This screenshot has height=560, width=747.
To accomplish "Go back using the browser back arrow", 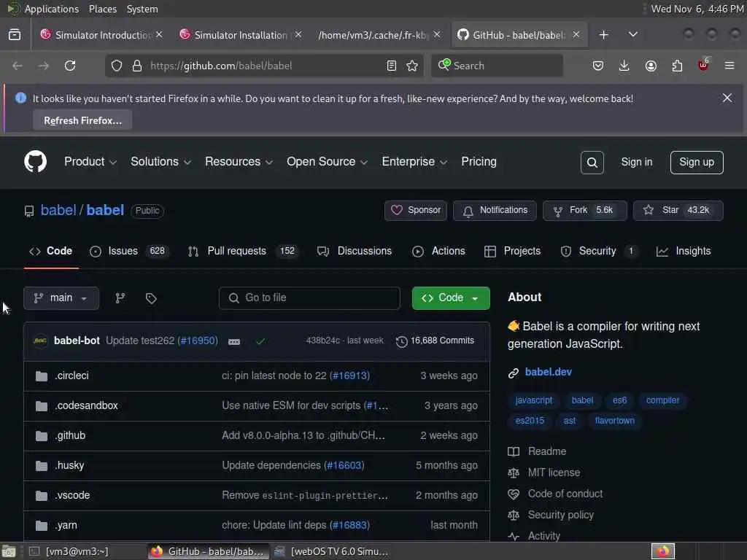I will 18,66.
